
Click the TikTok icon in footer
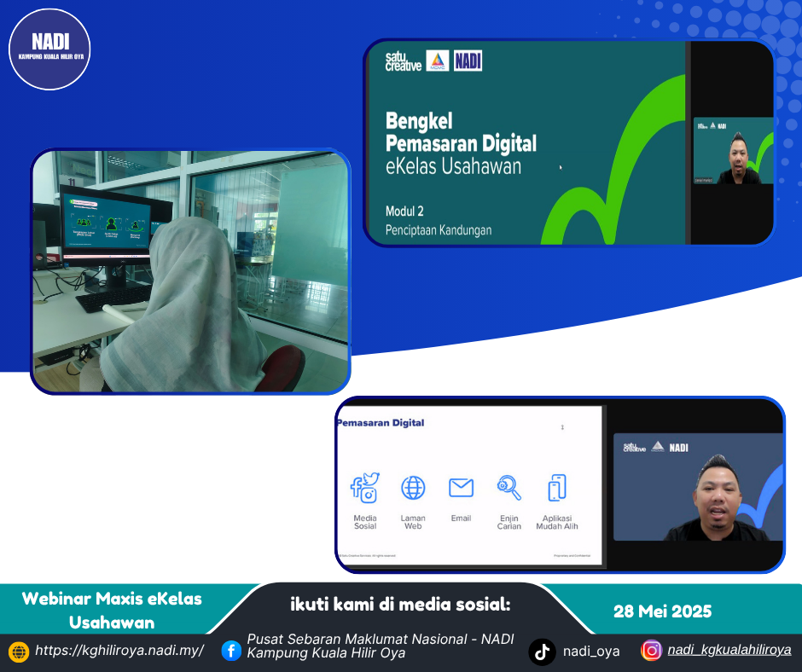tap(542, 652)
